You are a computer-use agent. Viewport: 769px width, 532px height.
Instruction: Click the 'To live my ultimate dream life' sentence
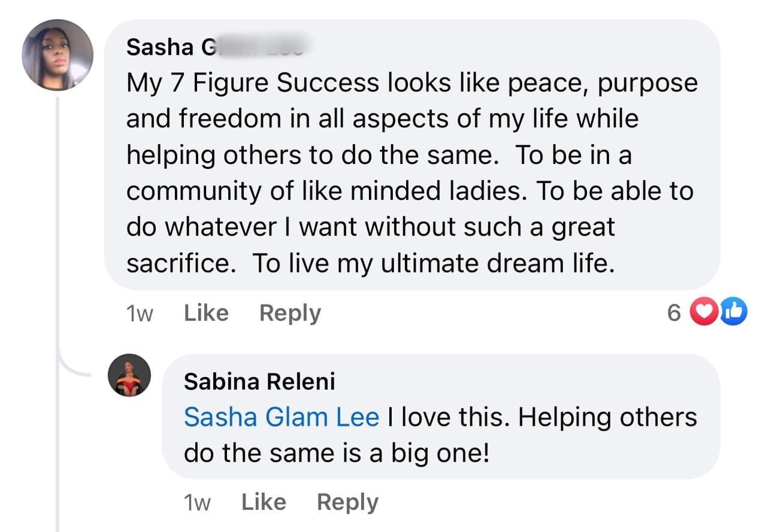[x=433, y=264]
